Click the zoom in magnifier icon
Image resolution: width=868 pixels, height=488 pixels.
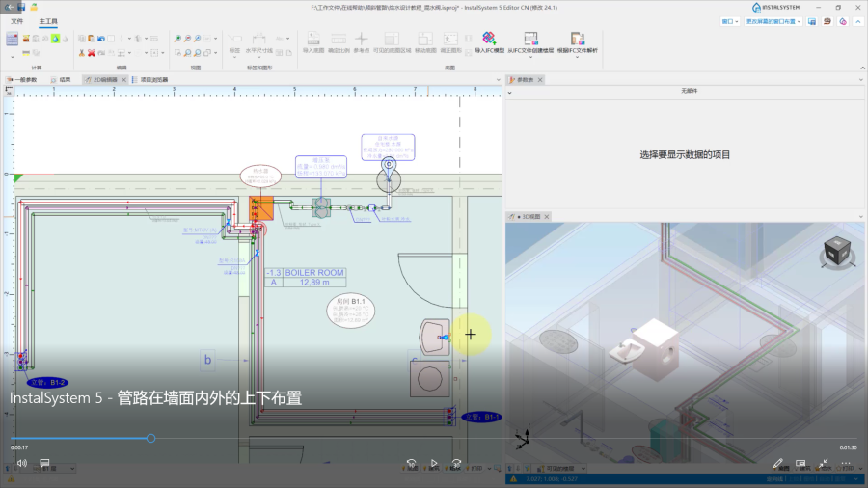point(177,39)
